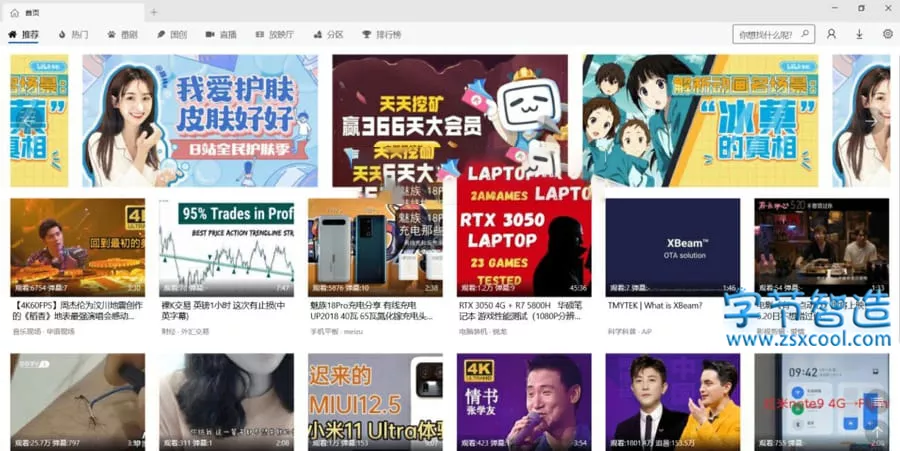The height and width of the screenshot is (451, 900).
Task: Open the 天天挖矿 赢366天大会员 banner
Action: pyautogui.click(x=450, y=120)
